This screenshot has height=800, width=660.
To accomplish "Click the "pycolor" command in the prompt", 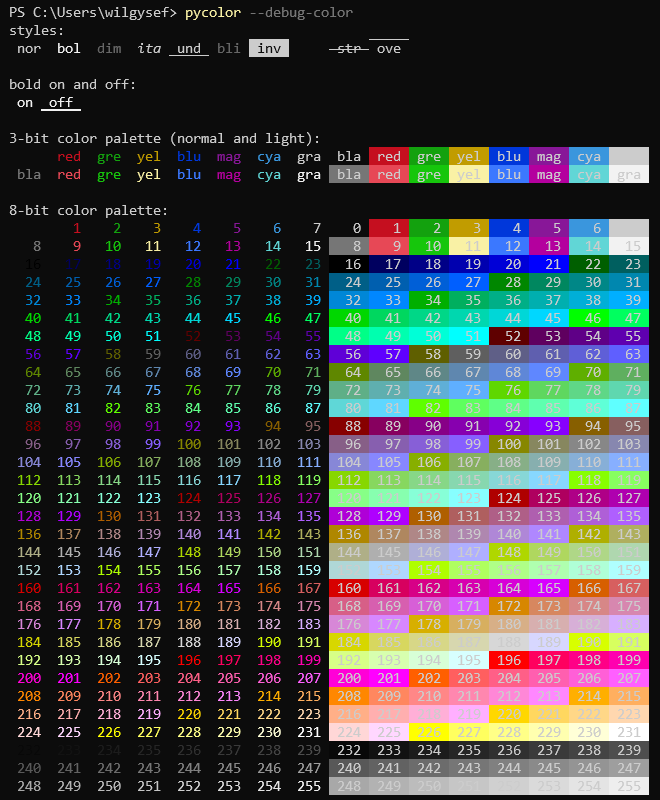I will click(213, 12).
